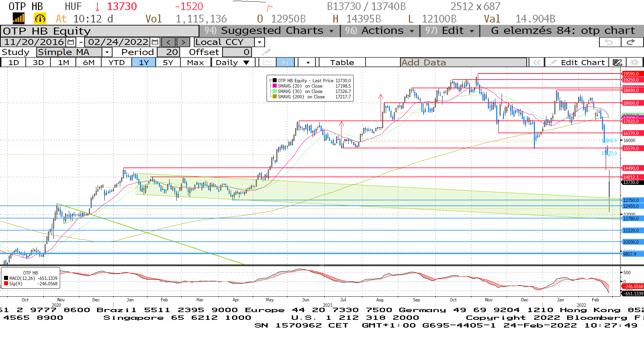Click the 18000.0 price level label
Viewport: 644px width, 344px height.
pyautogui.click(x=632, y=103)
